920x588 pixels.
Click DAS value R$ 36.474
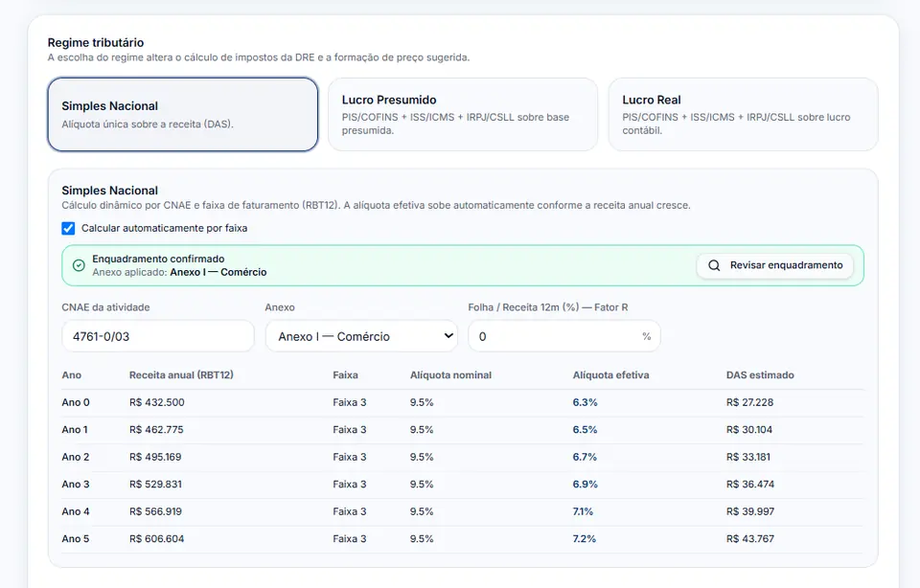[x=750, y=485]
